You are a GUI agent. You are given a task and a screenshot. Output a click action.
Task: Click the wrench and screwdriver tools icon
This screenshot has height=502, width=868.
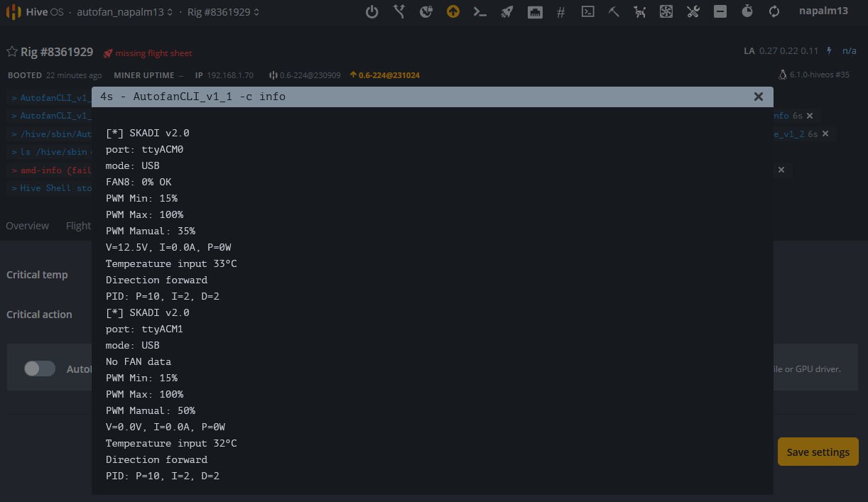click(693, 11)
